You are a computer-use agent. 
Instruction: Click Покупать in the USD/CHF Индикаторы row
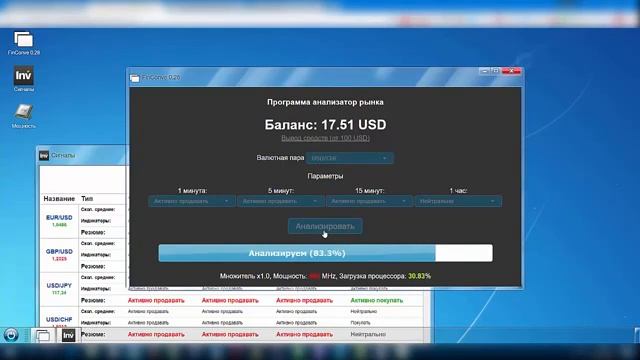click(360, 322)
